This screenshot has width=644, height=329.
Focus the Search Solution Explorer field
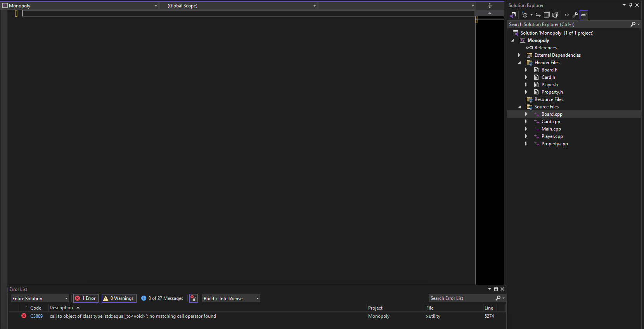tap(568, 24)
